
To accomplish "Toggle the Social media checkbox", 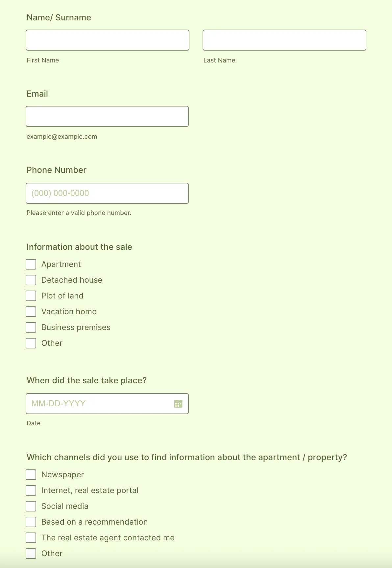I will point(31,506).
